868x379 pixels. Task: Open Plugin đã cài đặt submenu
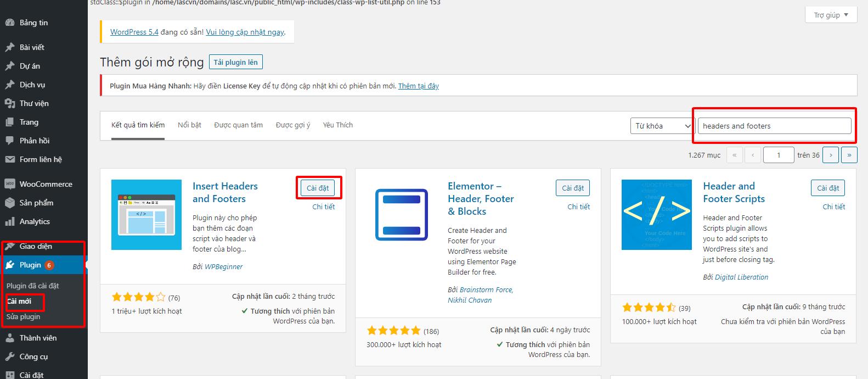click(32, 286)
